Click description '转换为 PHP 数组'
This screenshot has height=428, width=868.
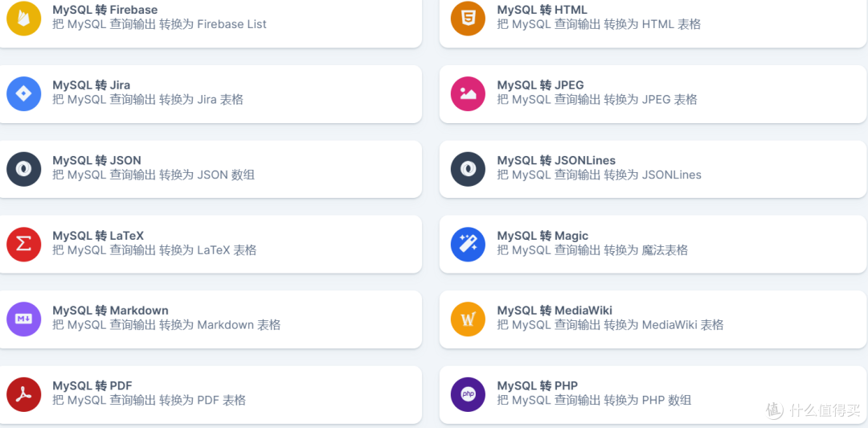point(648,401)
